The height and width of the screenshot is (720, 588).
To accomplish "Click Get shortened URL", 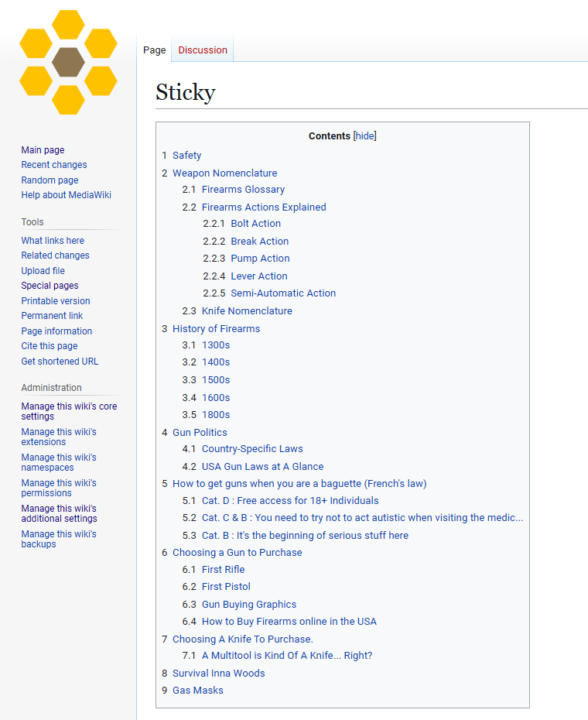I will point(60,362).
